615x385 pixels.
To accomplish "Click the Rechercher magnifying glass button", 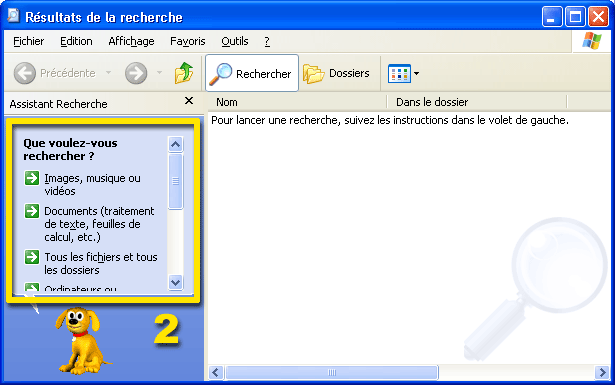I will pos(252,73).
